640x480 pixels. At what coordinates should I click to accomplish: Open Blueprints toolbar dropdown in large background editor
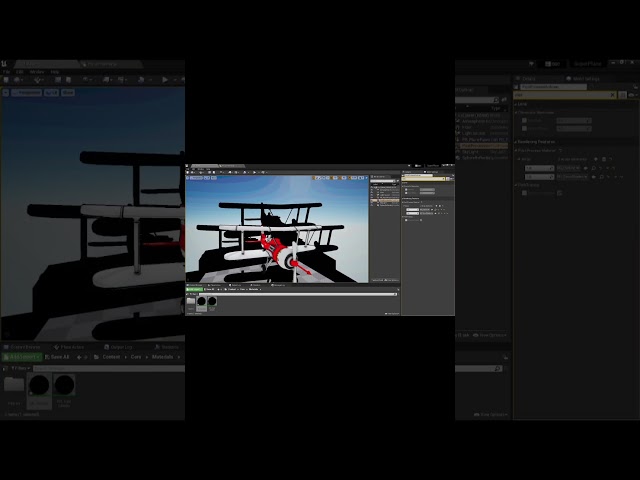[x=107, y=80]
